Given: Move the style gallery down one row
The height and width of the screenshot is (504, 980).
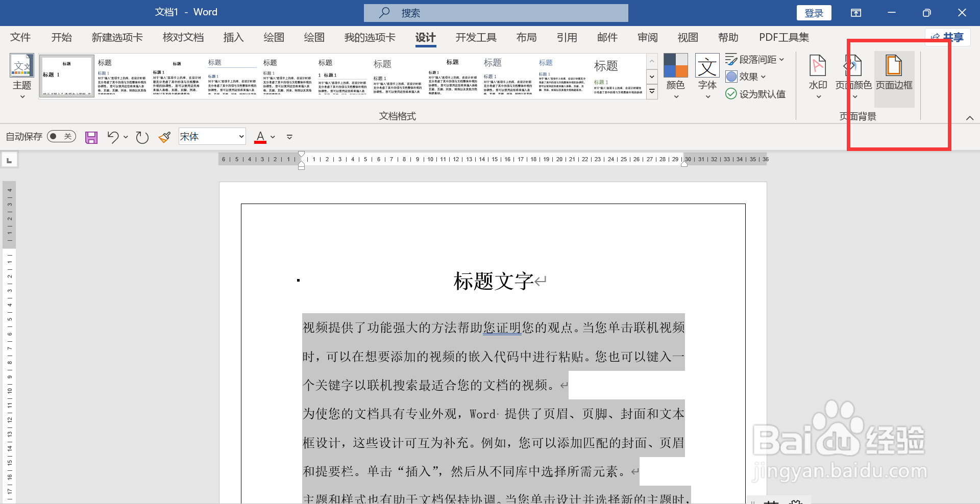Looking at the screenshot, I should [652, 77].
